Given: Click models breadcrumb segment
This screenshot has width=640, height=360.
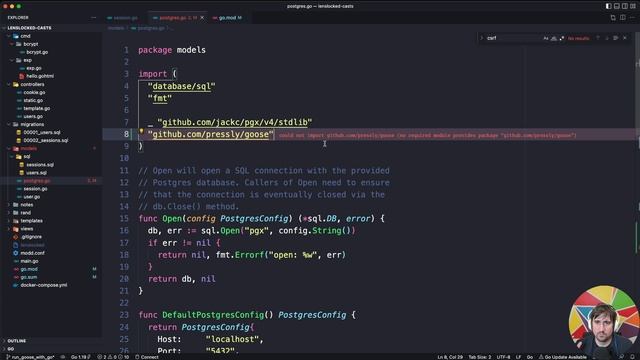Looking at the screenshot, I should (116, 28).
